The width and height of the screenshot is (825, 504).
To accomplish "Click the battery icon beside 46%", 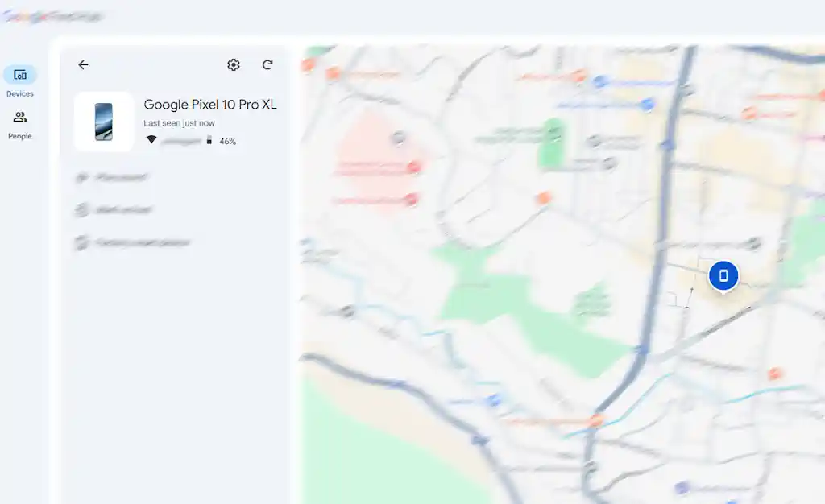I will 209,140.
